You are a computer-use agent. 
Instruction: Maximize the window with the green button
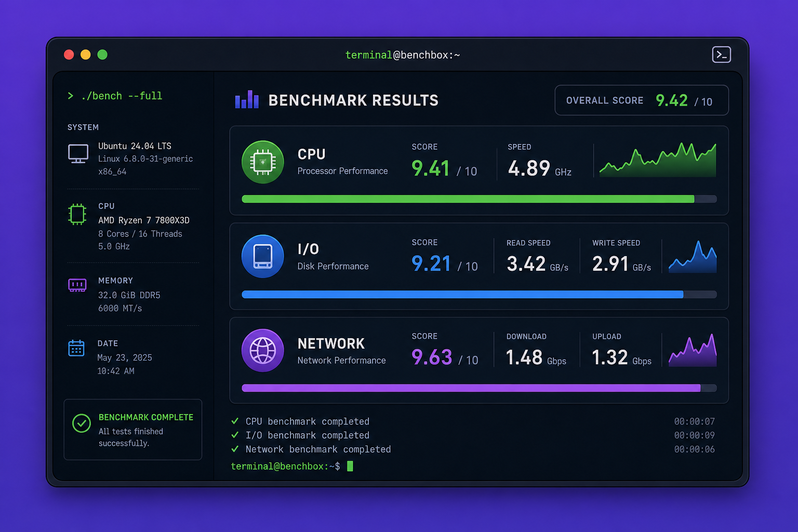point(102,55)
